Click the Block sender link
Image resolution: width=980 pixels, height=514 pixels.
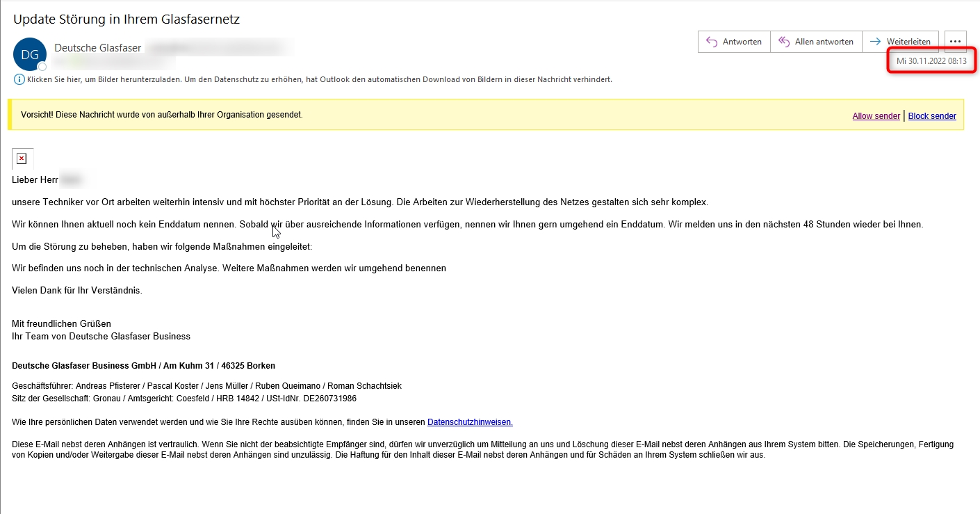tap(931, 116)
